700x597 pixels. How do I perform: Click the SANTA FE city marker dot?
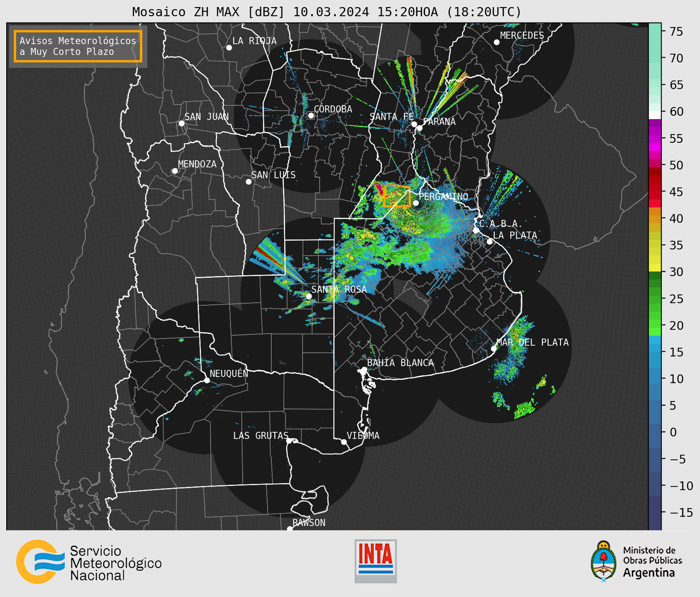click(414, 124)
